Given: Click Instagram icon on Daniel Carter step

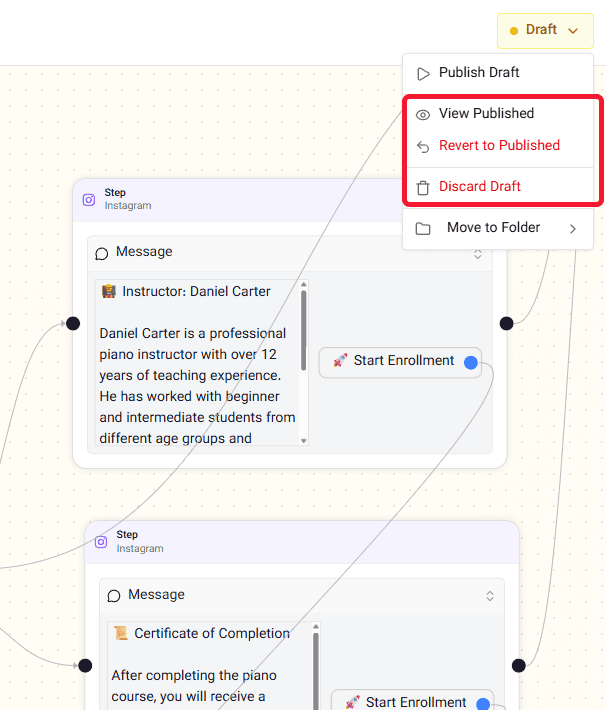Looking at the screenshot, I should pos(89,199).
